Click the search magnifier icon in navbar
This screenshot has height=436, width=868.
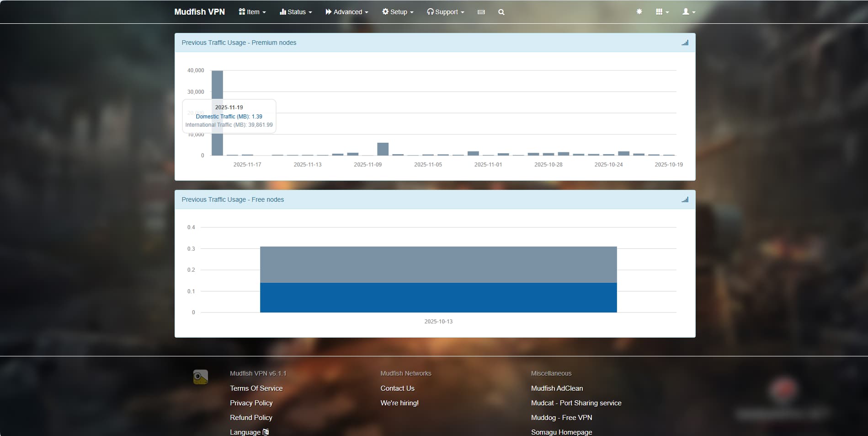[x=501, y=12]
